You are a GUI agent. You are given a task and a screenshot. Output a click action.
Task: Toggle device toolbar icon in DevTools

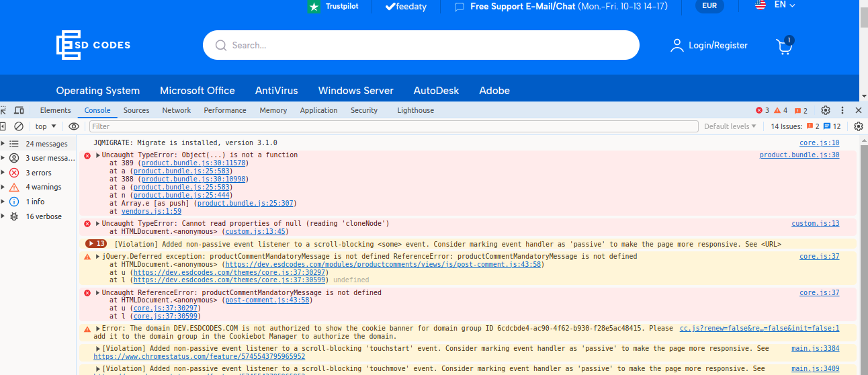tap(19, 110)
